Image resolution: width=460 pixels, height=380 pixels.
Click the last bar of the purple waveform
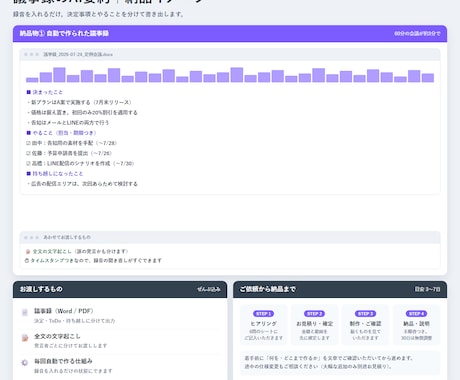click(x=428, y=78)
